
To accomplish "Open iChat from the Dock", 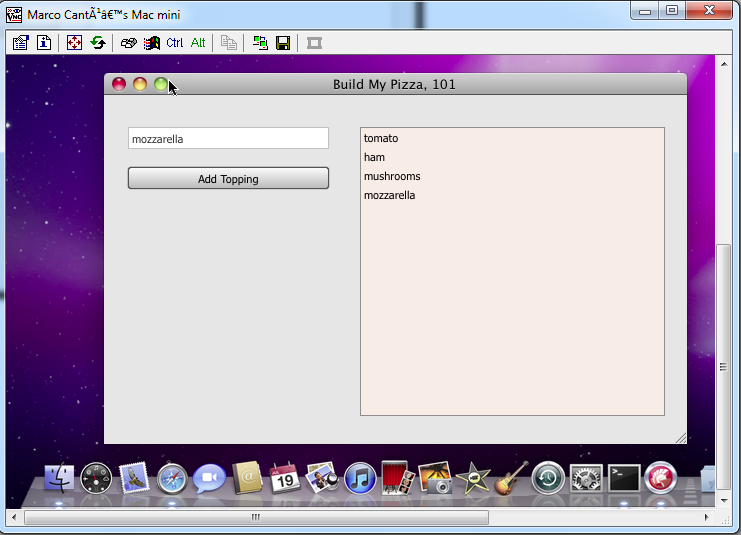I will [209, 478].
